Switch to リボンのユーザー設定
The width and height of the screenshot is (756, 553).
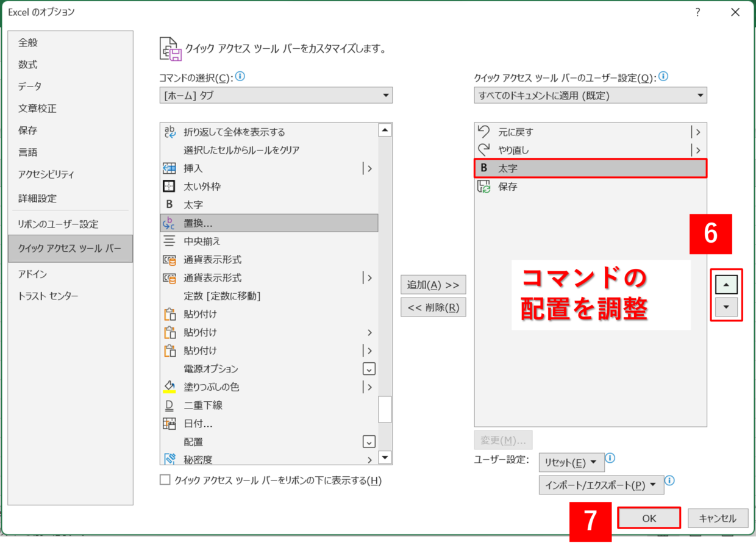[71, 224]
